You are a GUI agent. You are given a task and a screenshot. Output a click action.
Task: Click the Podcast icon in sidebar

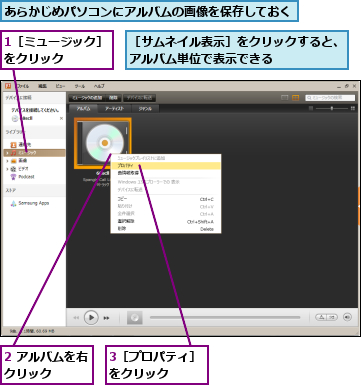[13, 177]
